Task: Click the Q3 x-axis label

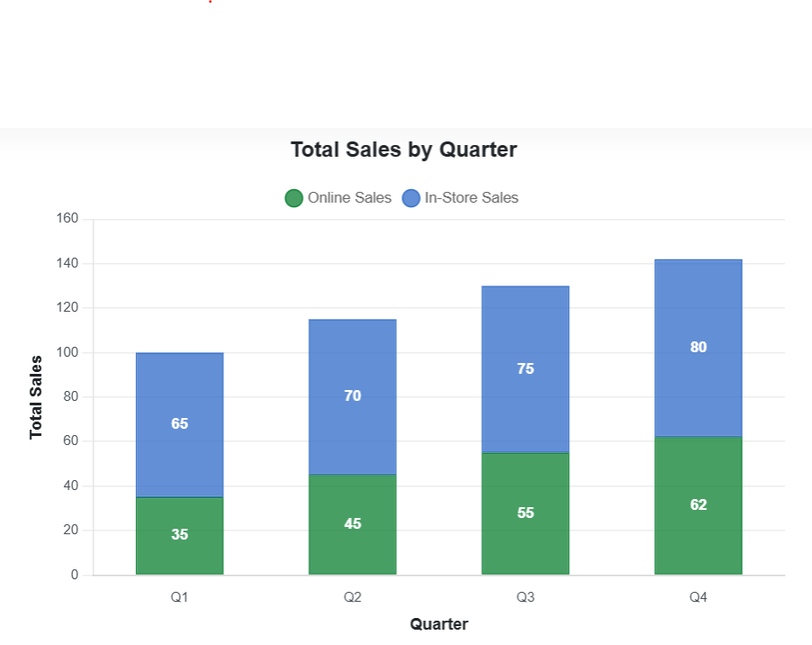Action: [x=526, y=597]
